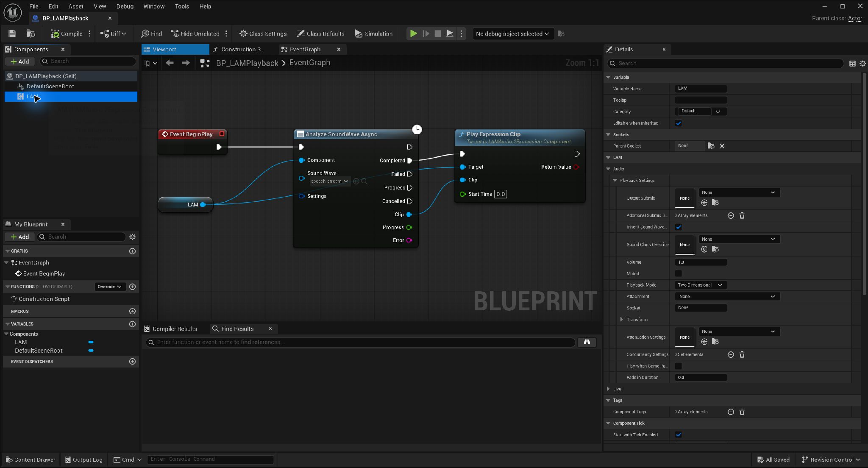Add element to Additional Submix Sends array

click(731, 215)
